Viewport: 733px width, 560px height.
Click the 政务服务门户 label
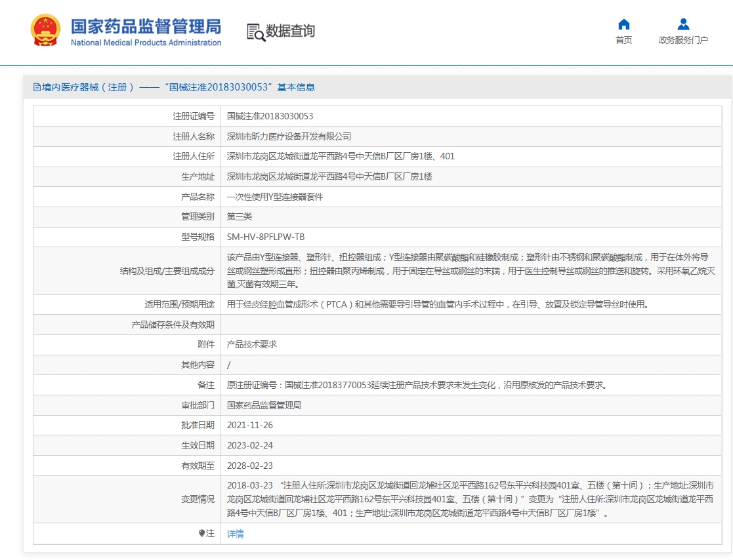(x=683, y=40)
